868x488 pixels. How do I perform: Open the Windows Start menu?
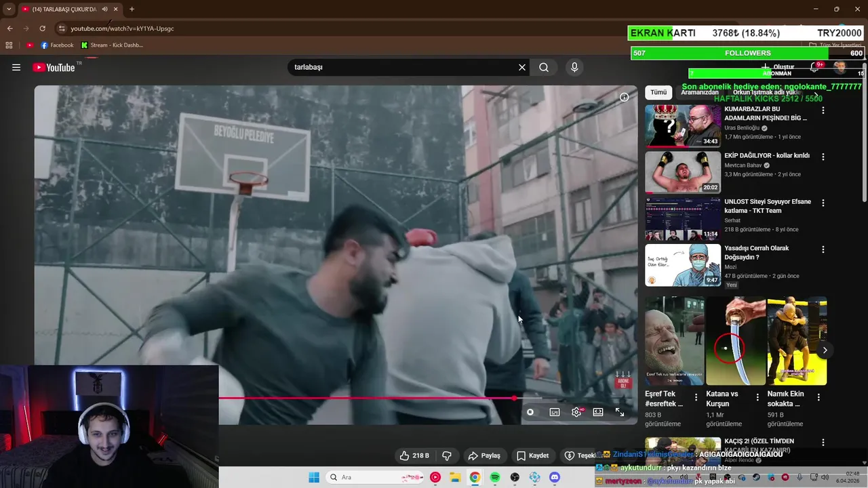314,477
